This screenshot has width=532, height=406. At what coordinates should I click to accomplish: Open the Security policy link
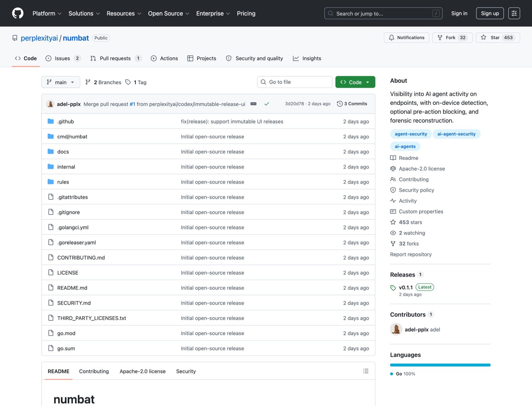point(412,190)
